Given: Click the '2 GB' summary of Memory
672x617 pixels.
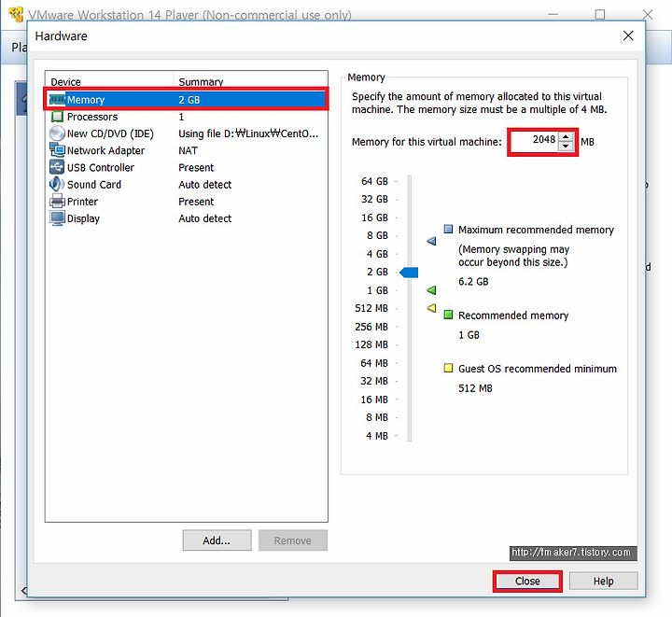Looking at the screenshot, I should [189, 100].
